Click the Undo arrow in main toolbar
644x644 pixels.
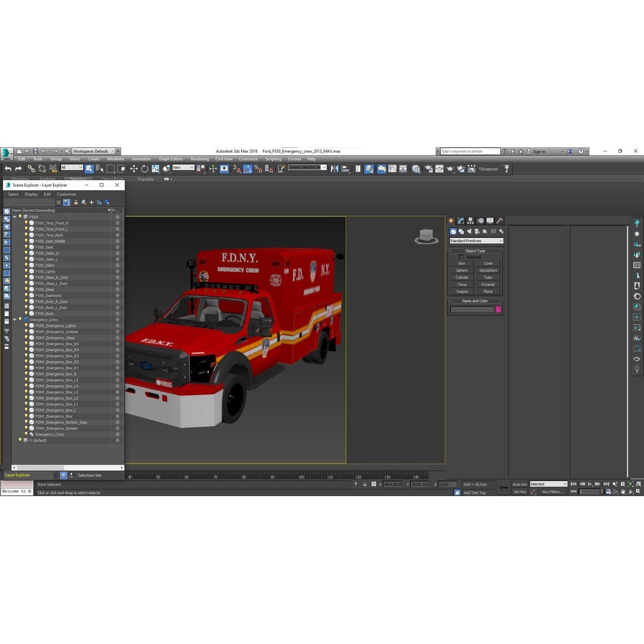(x=8, y=169)
